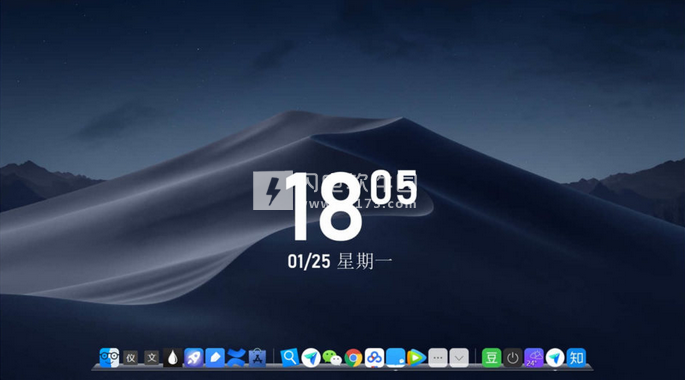685x380 pixels.
Task: Launch the rocket app in dock
Action: point(194,358)
